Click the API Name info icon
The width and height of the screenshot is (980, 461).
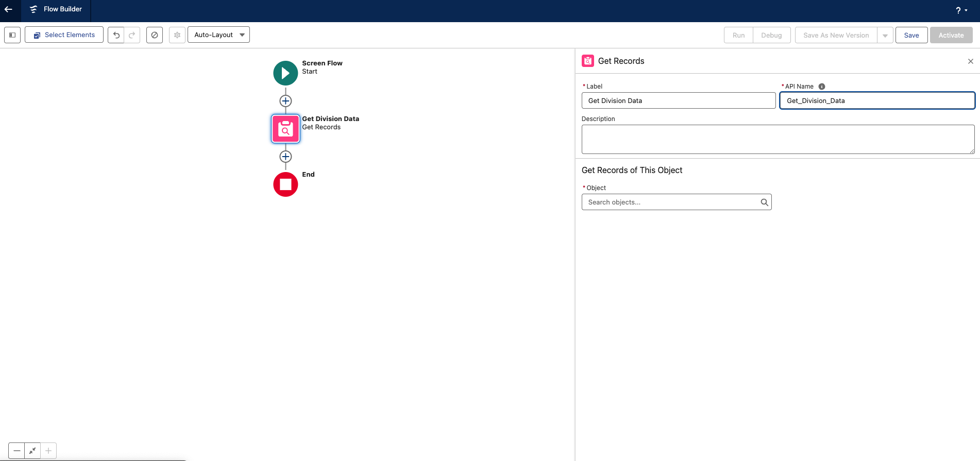[x=822, y=87]
